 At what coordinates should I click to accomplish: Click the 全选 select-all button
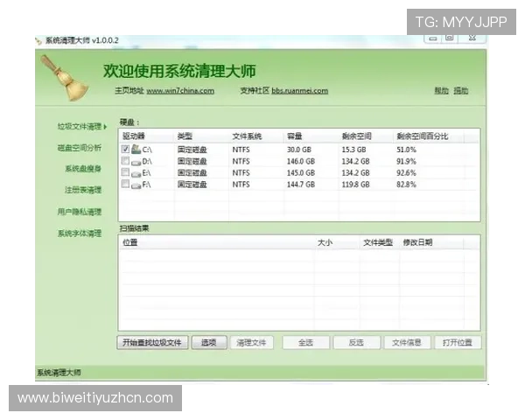[305, 343]
